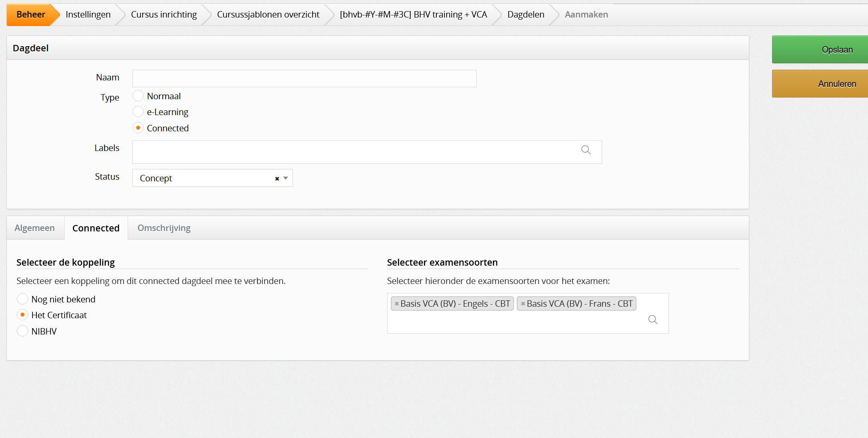Switch to the Algemeen tab
Image resolution: width=868 pixels, height=438 pixels.
pyautogui.click(x=35, y=228)
